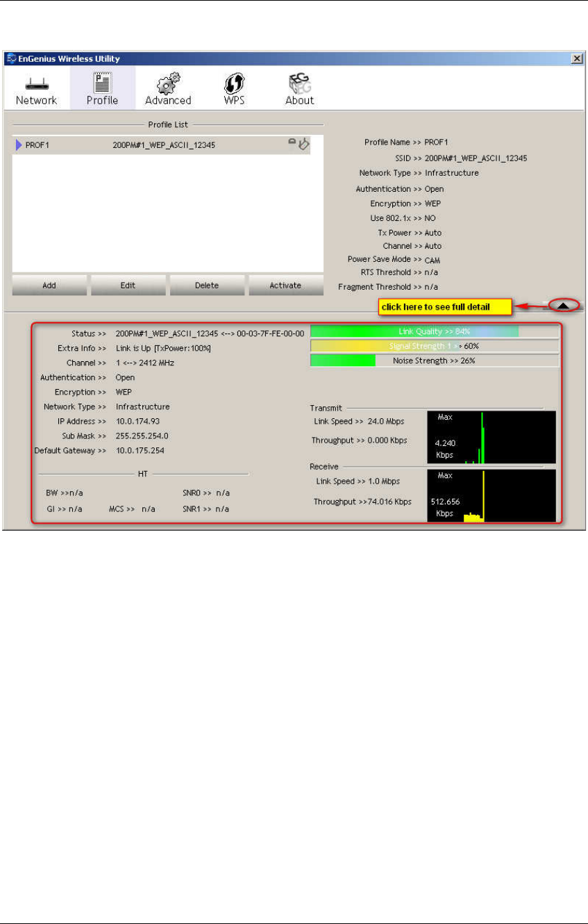Click 'Use 802.1x >> NO' text

pos(403,218)
